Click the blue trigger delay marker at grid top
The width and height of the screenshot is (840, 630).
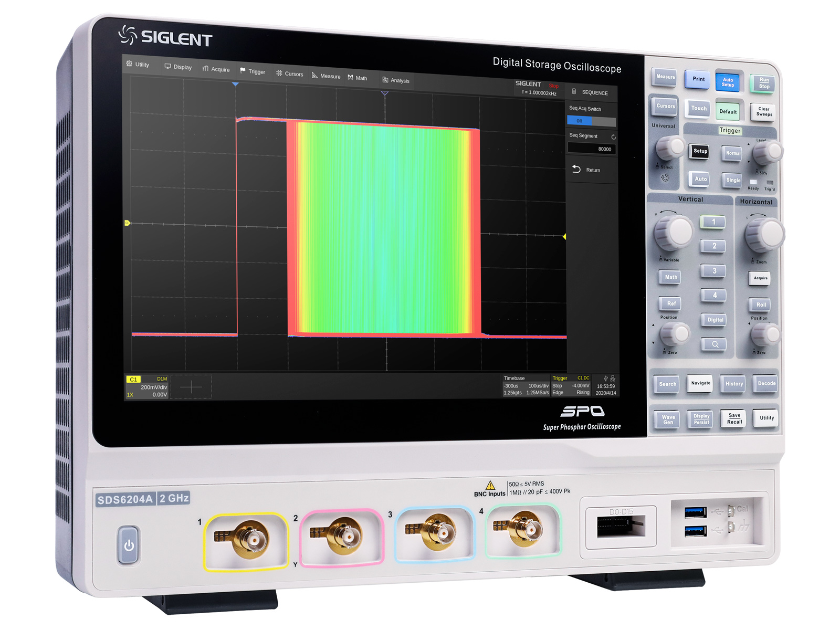pos(235,84)
